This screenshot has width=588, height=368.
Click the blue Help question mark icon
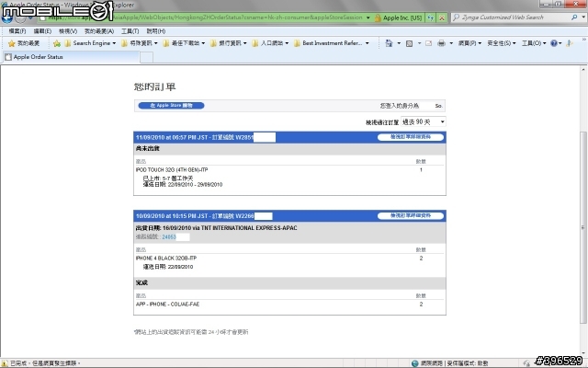pyautogui.click(x=553, y=43)
